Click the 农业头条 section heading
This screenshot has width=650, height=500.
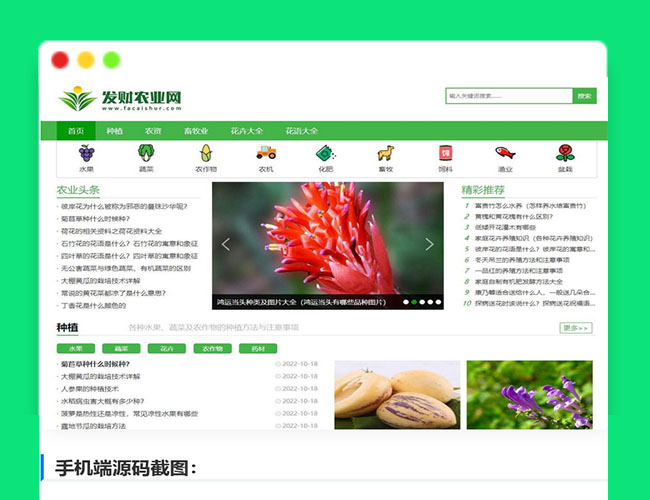pyautogui.click(x=78, y=190)
